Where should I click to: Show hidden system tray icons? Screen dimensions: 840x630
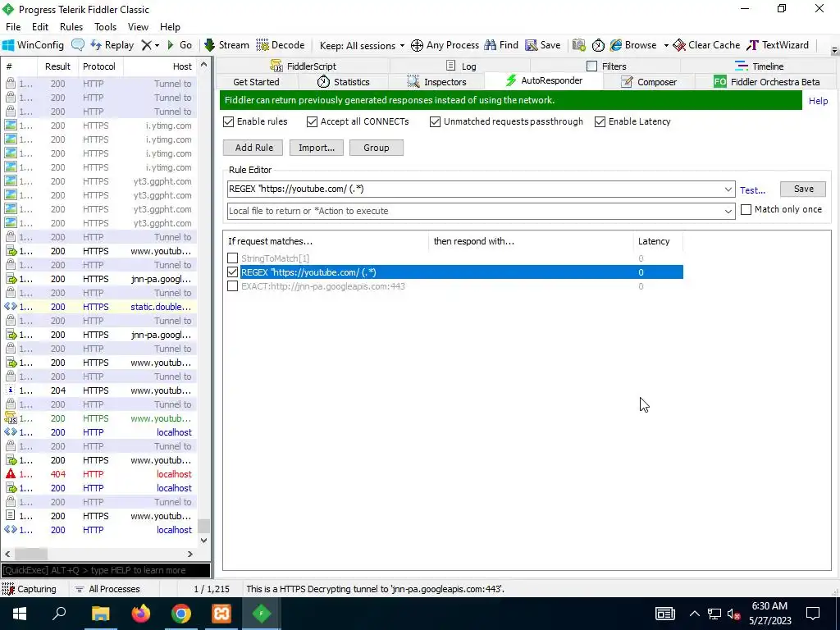[x=694, y=614]
